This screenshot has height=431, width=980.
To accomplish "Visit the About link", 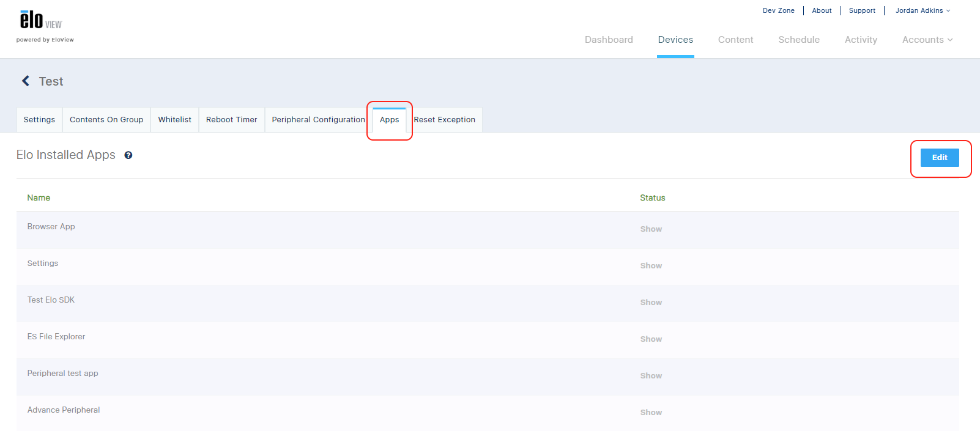I will coord(822,10).
